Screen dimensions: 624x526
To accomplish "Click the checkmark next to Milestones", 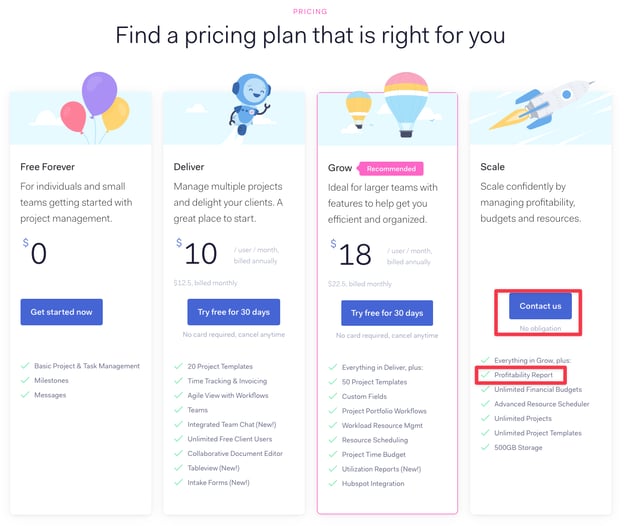I will pos(26,381).
